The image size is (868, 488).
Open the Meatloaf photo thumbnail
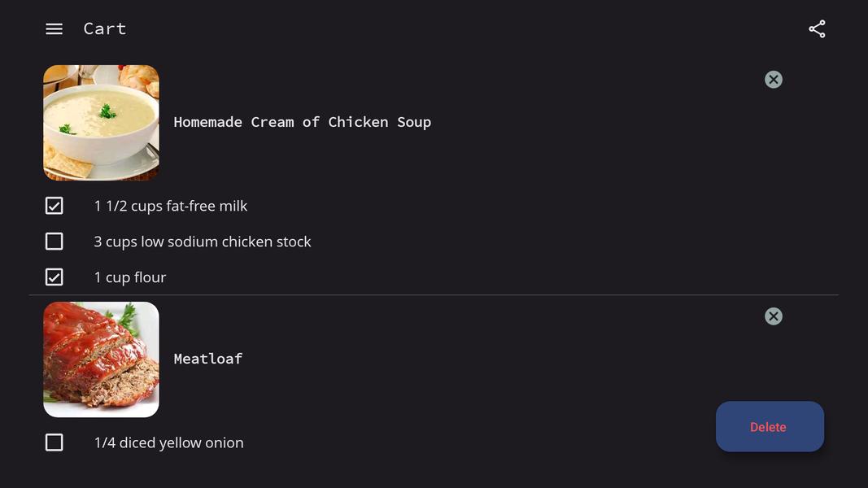coord(101,359)
